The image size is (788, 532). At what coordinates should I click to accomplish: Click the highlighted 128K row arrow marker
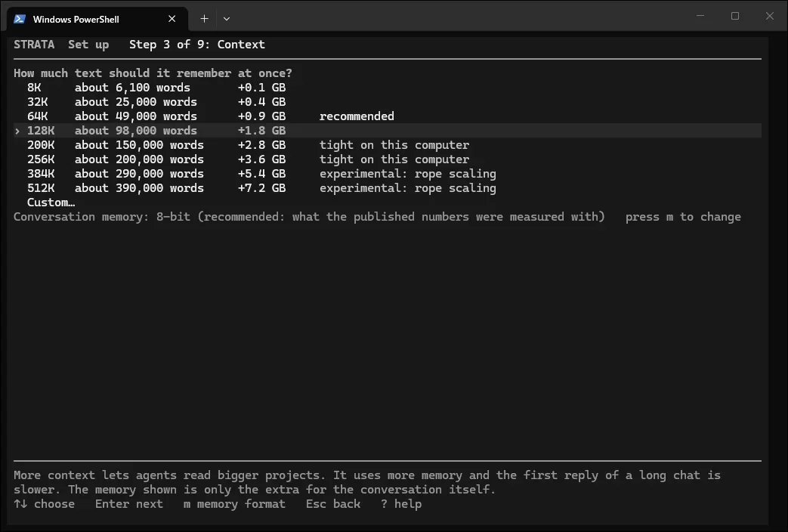[x=17, y=131]
